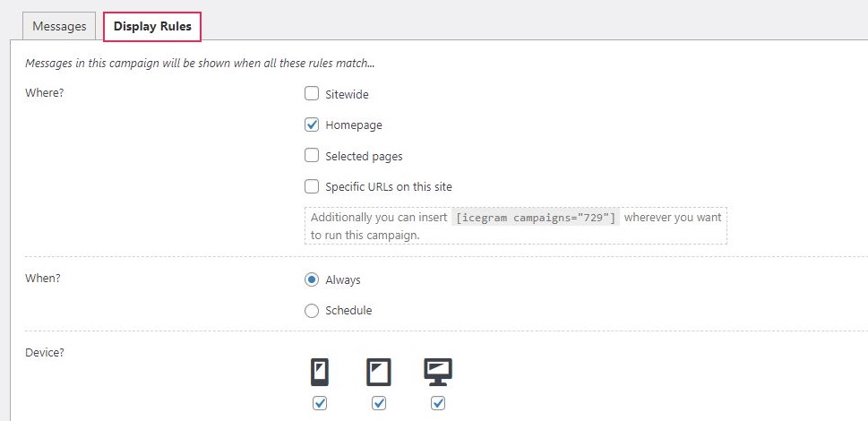
Task: Uncheck the checkbox under the mobile icon
Action: [320, 403]
